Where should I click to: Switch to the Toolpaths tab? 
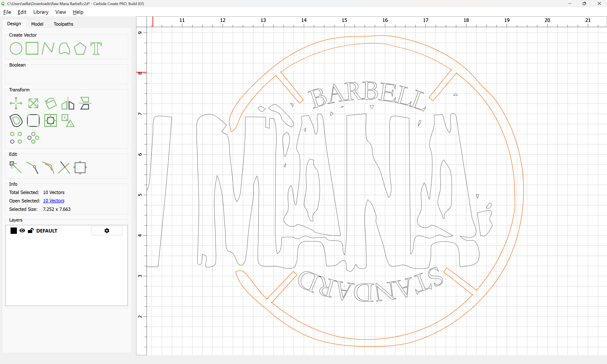point(63,24)
